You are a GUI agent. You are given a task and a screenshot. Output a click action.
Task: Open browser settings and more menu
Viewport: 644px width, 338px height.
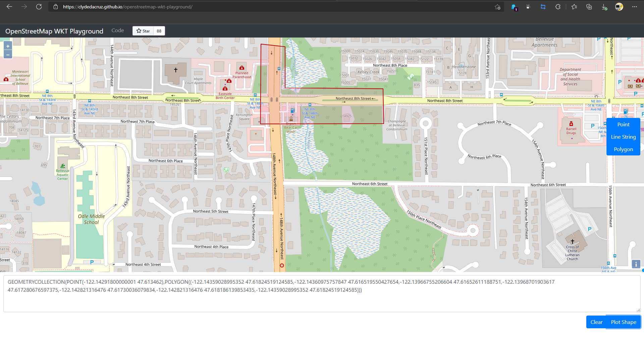(x=634, y=7)
